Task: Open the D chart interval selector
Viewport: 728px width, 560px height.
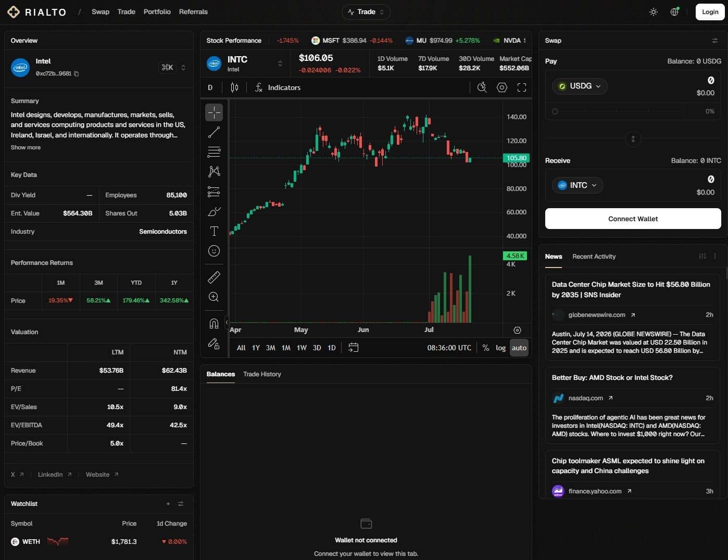Action: pyautogui.click(x=210, y=87)
